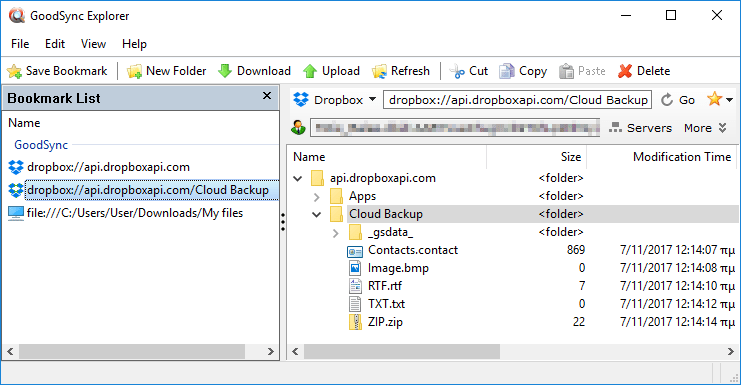The image size is (741, 385).
Task: Click the GoodSync Explorer app logo
Action: [17, 16]
